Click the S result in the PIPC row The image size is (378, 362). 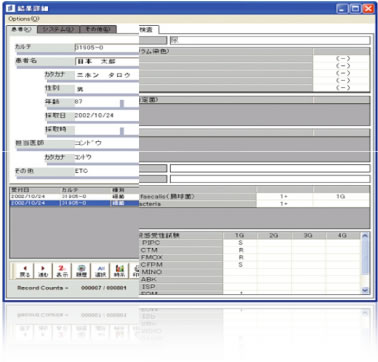point(241,243)
